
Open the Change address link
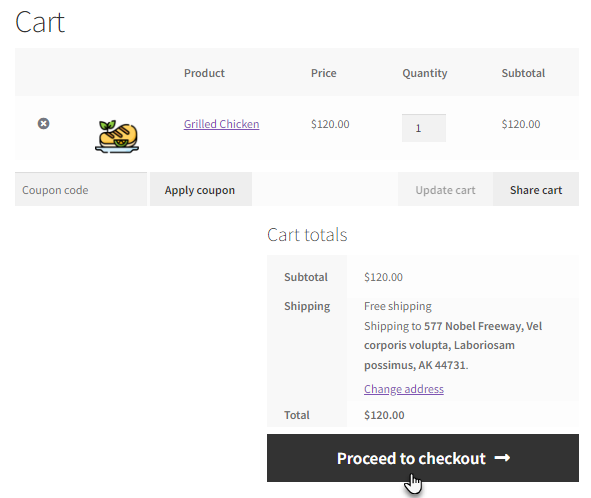tap(404, 389)
